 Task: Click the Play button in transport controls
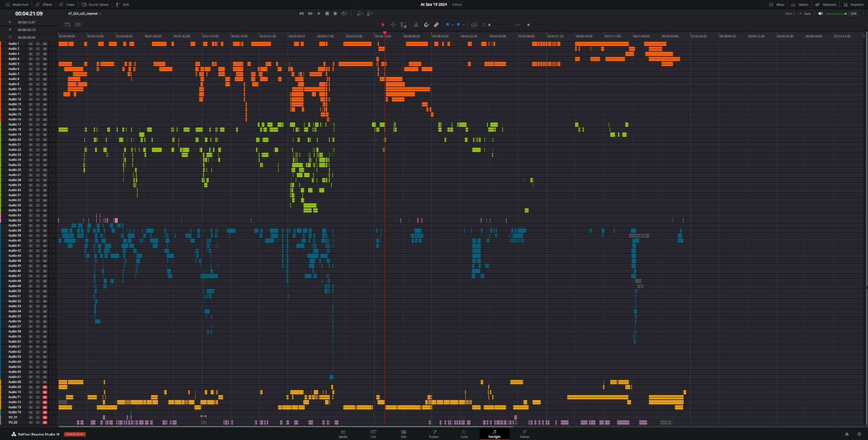319,13
